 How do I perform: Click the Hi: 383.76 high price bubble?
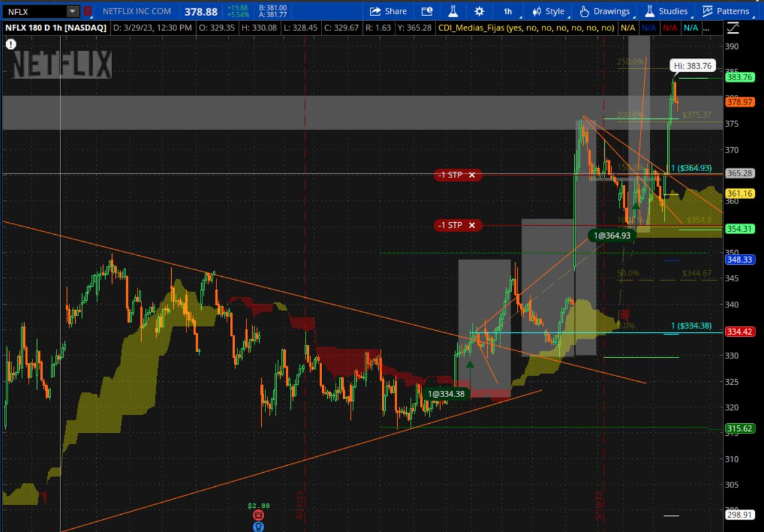693,65
